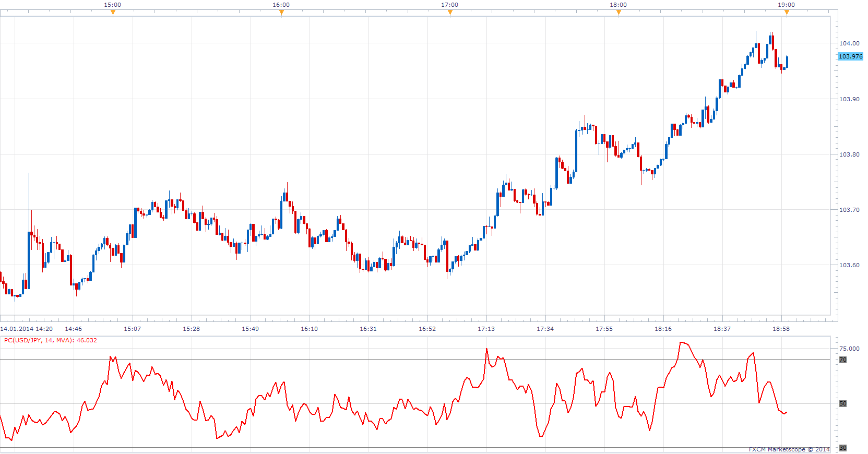Select the 70 overbought level tag
The width and height of the screenshot is (868, 454).
pos(842,360)
